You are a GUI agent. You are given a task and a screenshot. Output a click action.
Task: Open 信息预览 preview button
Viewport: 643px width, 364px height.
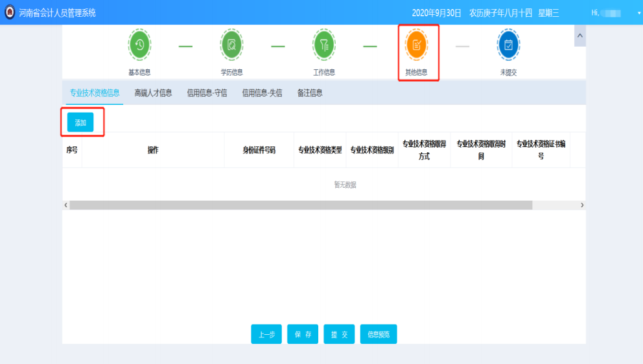pyautogui.click(x=379, y=334)
